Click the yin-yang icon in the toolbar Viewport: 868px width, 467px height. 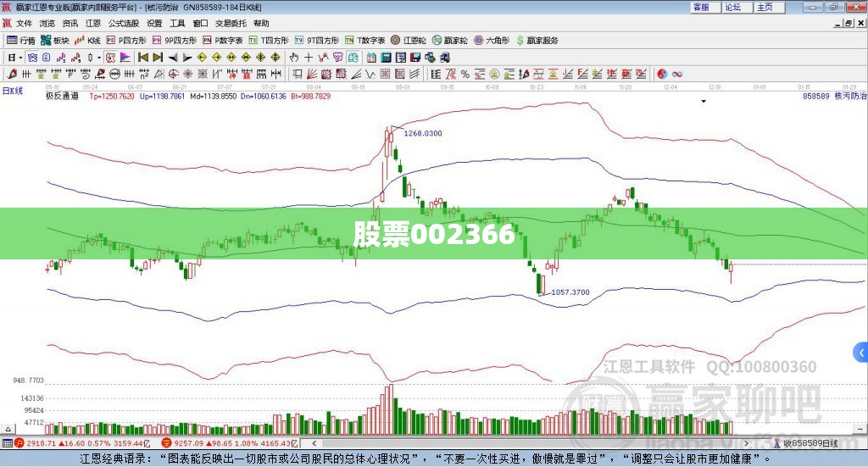tap(662, 74)
